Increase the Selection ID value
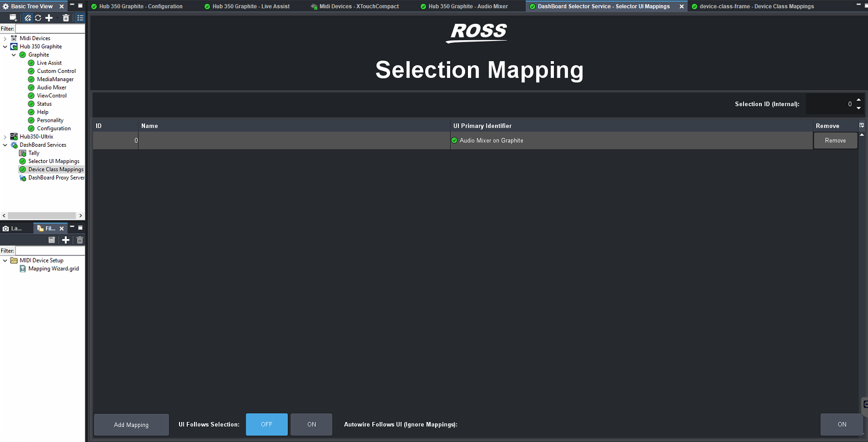This screenshot has width=868, height=442. pos(859,100)
